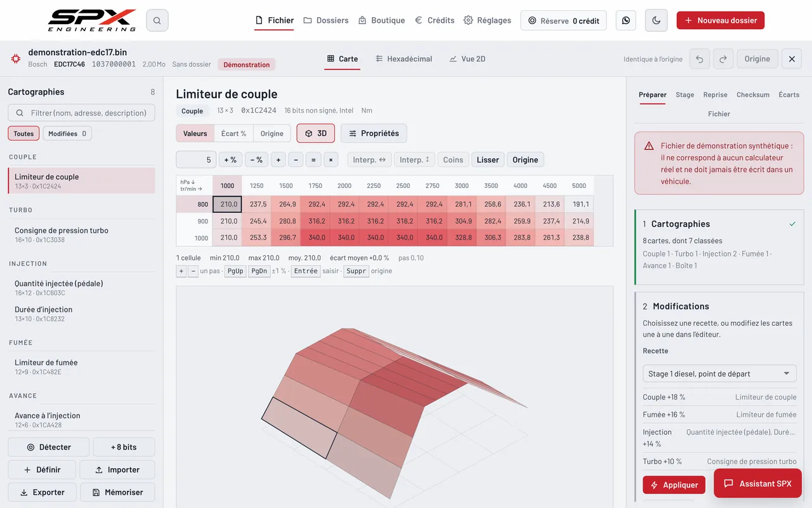This screenshot has height=508, width=812.
Task: Click the Détecter maps button
Action: [49, 447]
